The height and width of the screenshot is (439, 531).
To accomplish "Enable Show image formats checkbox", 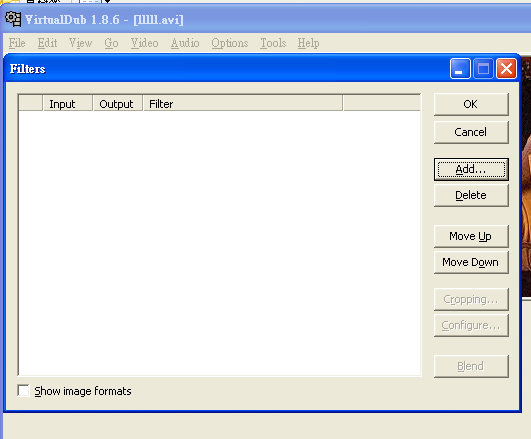I will 23,391.
